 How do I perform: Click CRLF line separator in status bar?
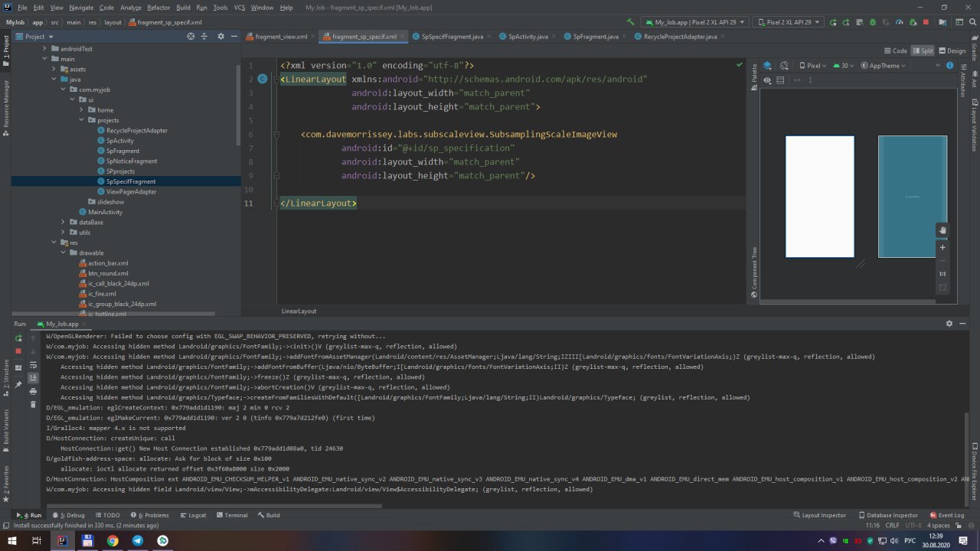(x=893, y=525)
